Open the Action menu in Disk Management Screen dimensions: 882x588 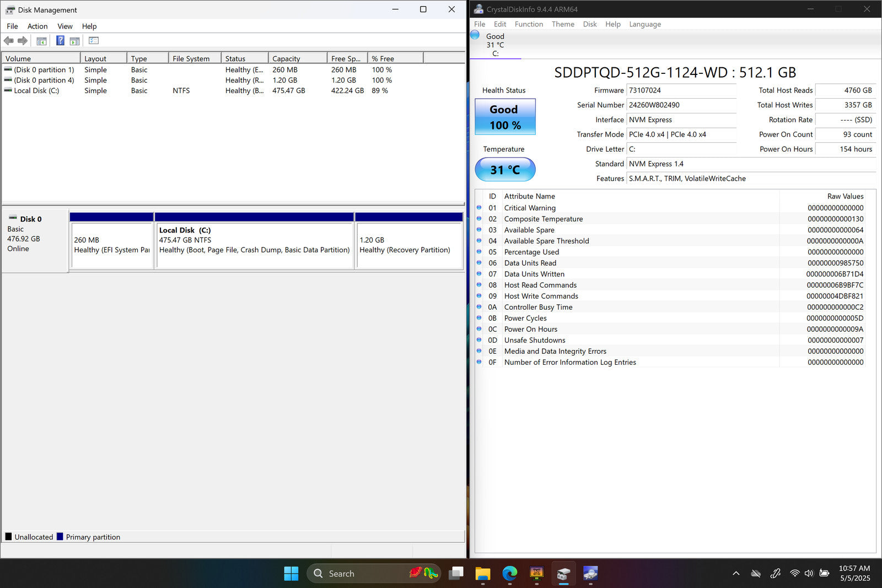click(x=37, y=26)
